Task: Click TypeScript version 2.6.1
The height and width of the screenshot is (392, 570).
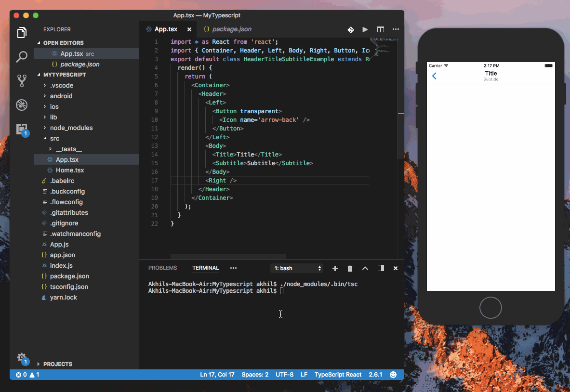Action: tap(375, 375)
